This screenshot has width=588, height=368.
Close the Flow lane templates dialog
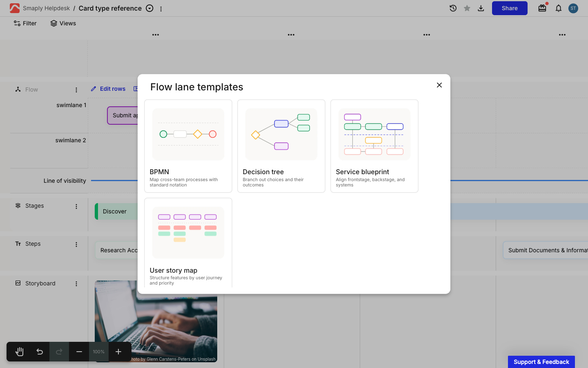[439, 85]
